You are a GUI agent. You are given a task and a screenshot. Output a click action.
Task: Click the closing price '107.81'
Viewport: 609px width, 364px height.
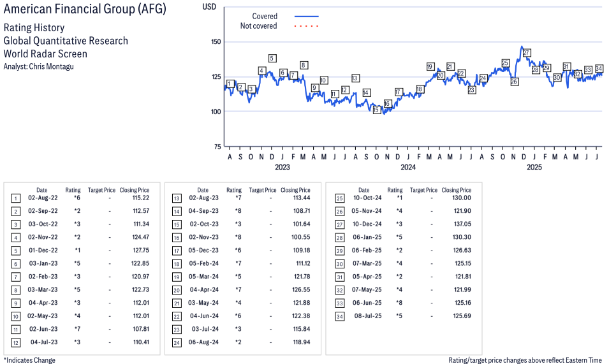pos(141,329)
